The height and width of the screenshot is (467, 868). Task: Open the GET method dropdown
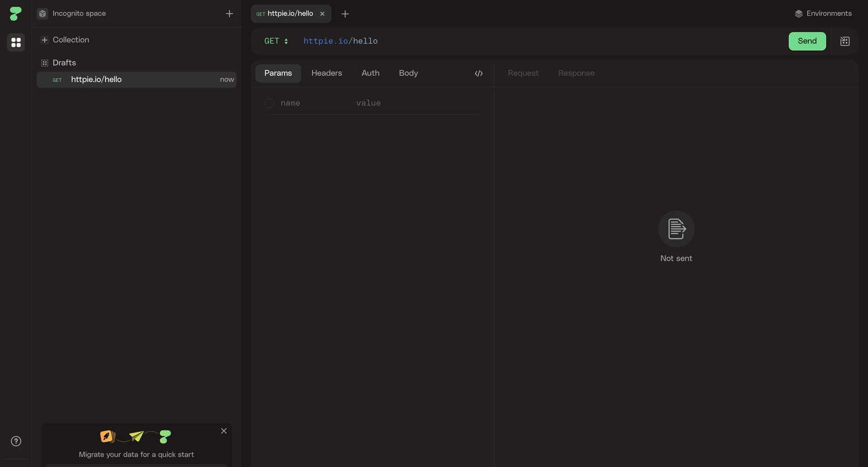[276, 41]
